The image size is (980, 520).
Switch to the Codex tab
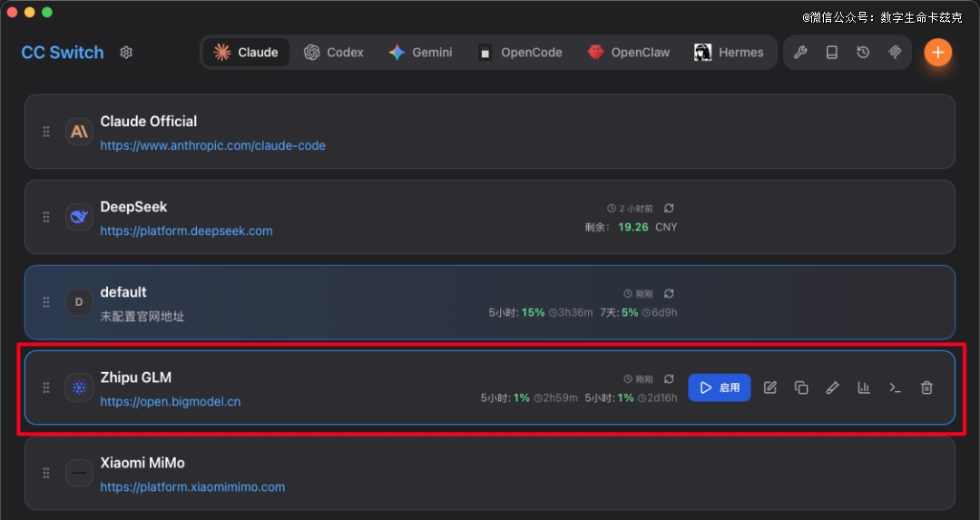click(x=334, y=53)
